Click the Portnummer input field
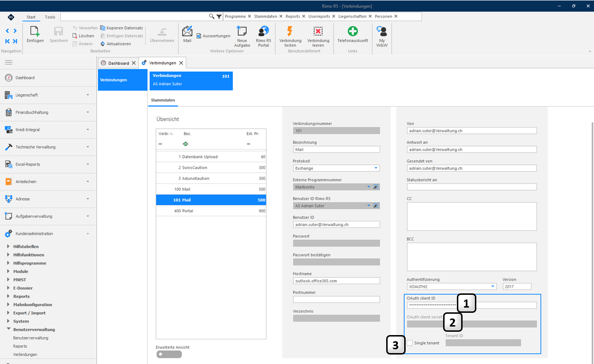The width and height of the screenshot is (594, 364). [x=336, y=300]
